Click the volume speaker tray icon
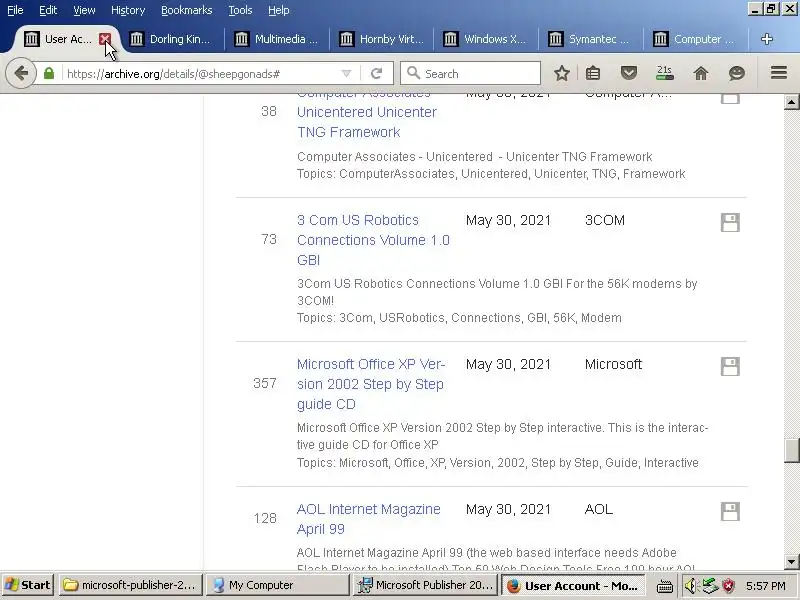Viewport: 800px width, 600px height. [x=690, y=585]
